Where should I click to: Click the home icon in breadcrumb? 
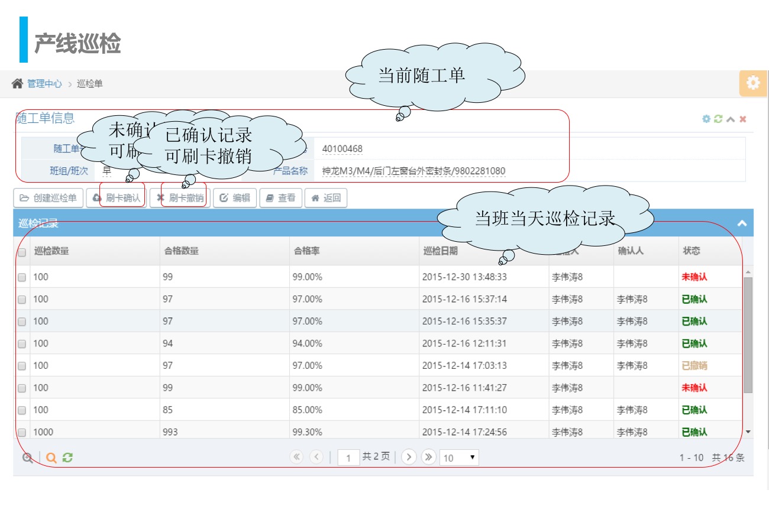17,83
